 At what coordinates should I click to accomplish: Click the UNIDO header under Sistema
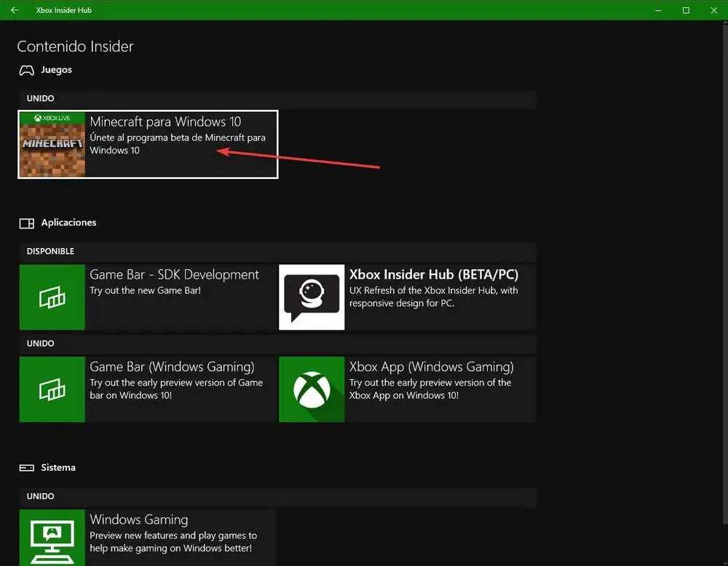point(277,496)
